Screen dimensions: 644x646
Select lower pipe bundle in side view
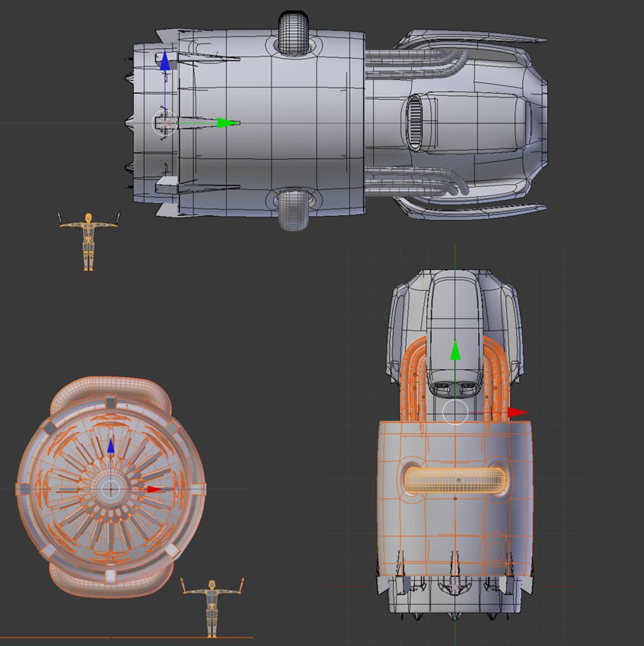417,181
